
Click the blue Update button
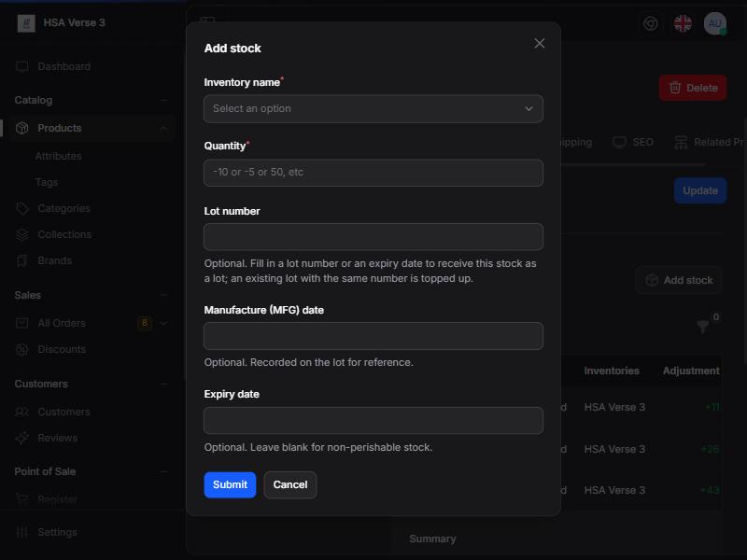point(699,190)
